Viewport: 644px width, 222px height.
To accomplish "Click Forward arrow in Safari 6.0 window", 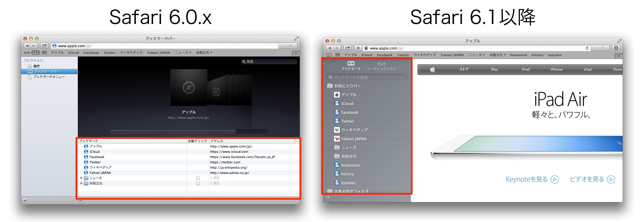I will (34, 46).
